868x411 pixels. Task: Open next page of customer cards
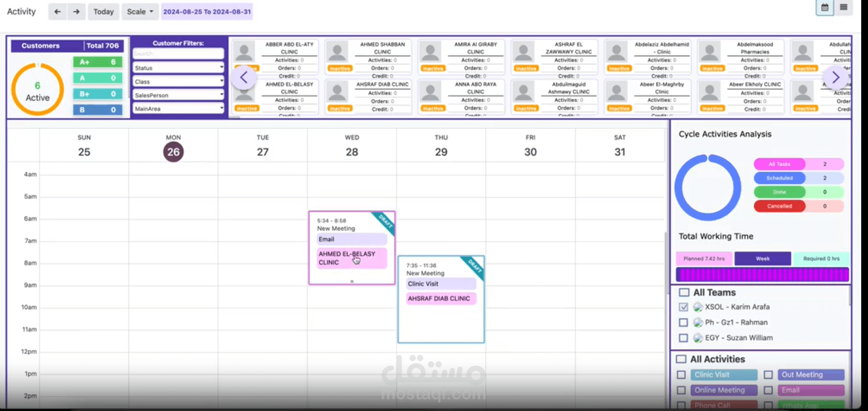(x=835, y=77)
